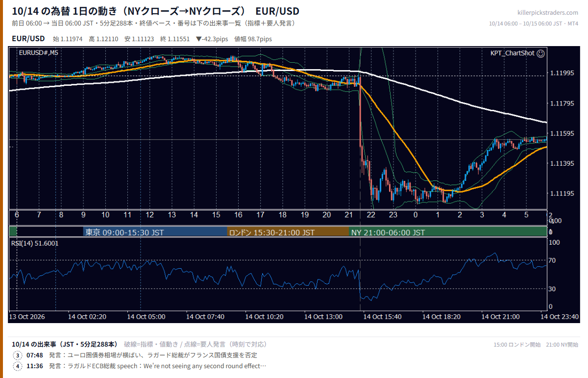Click the 14 Oct 02:20 time label
Viewport: 588px width, 378px height.
87,317
